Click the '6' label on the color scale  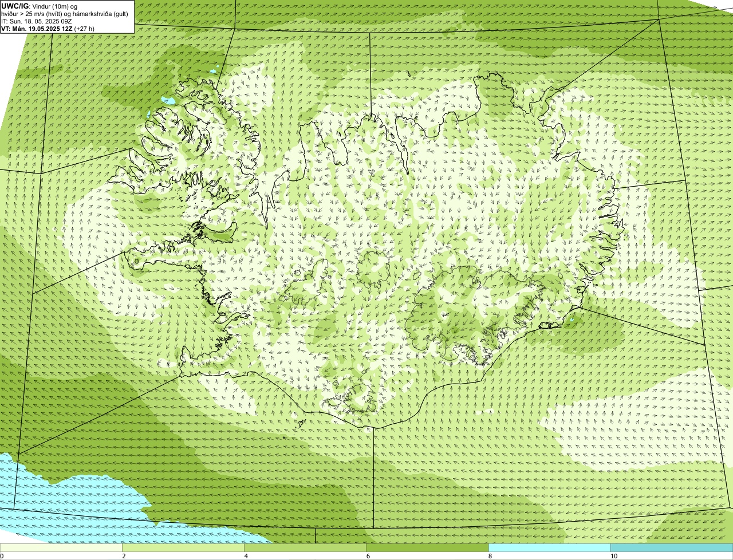[x=368, y=556]
